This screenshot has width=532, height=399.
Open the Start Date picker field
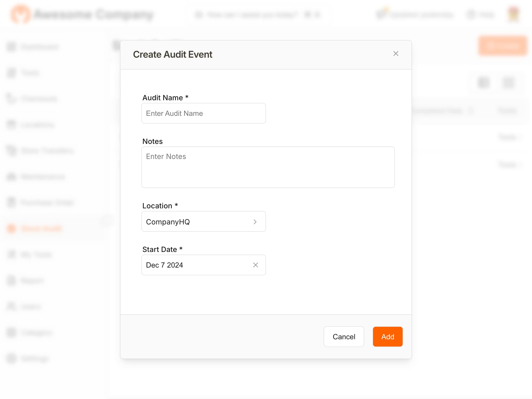coord(195,265)
